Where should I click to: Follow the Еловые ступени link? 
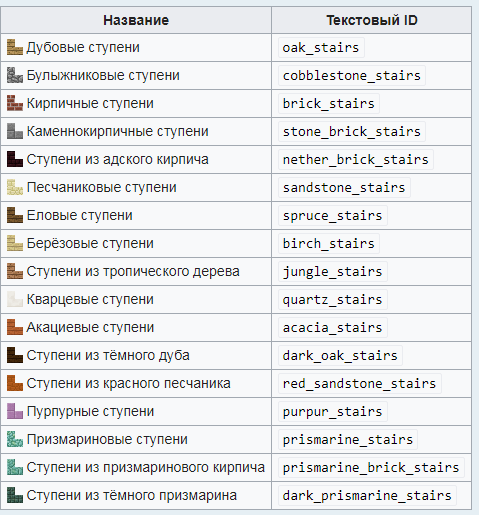pyautogui.click(x=79, y=215)
